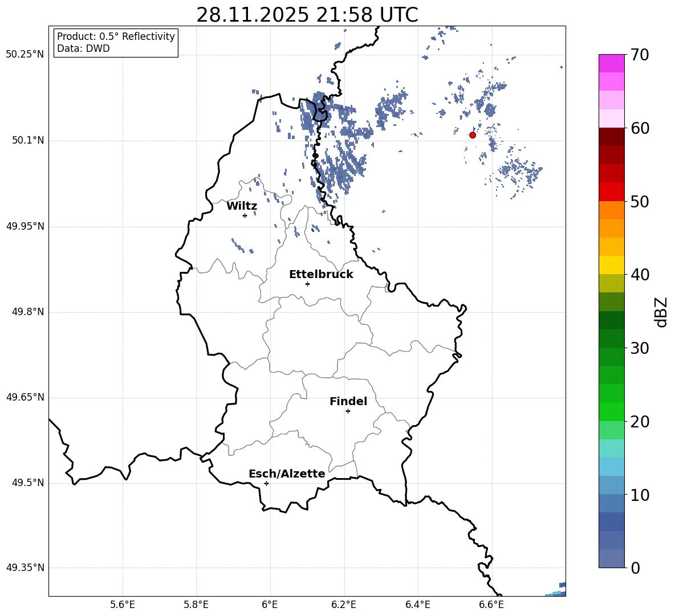Click the colorbar tick label 10

(x=640, y=495)
